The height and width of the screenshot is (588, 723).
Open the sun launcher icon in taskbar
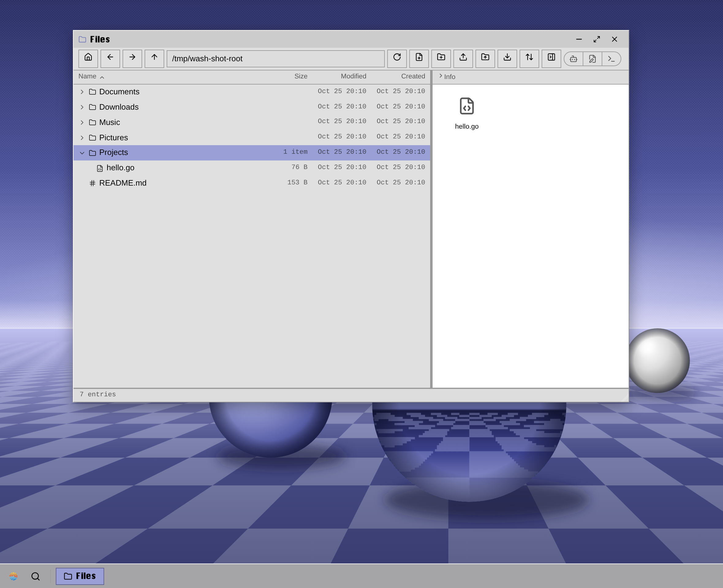[13, 576]
